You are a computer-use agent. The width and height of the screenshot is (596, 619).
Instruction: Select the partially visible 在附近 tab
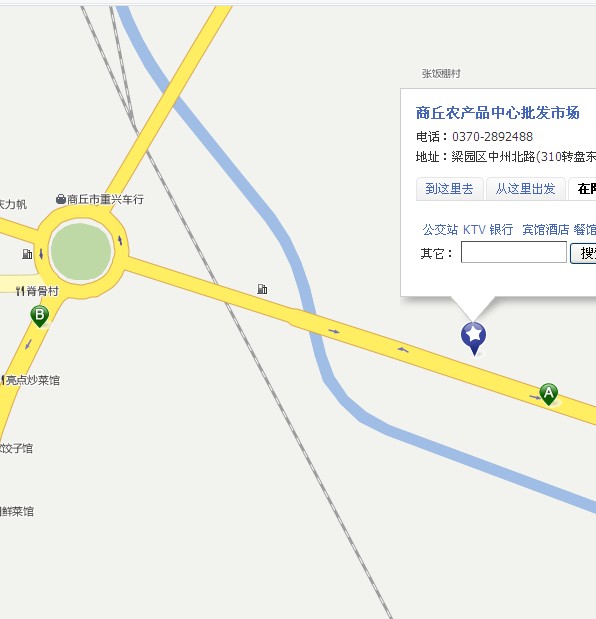[584, 189]
